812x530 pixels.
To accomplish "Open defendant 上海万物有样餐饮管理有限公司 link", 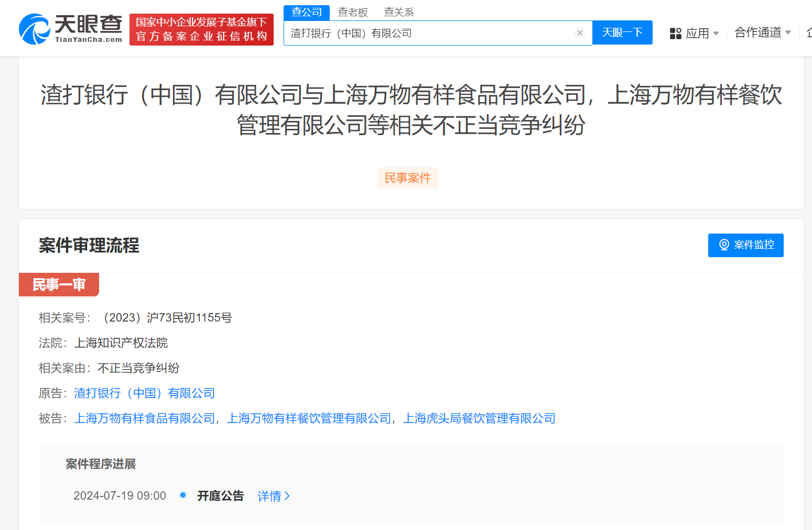I will pyautogui.click(x=309, y=418).
